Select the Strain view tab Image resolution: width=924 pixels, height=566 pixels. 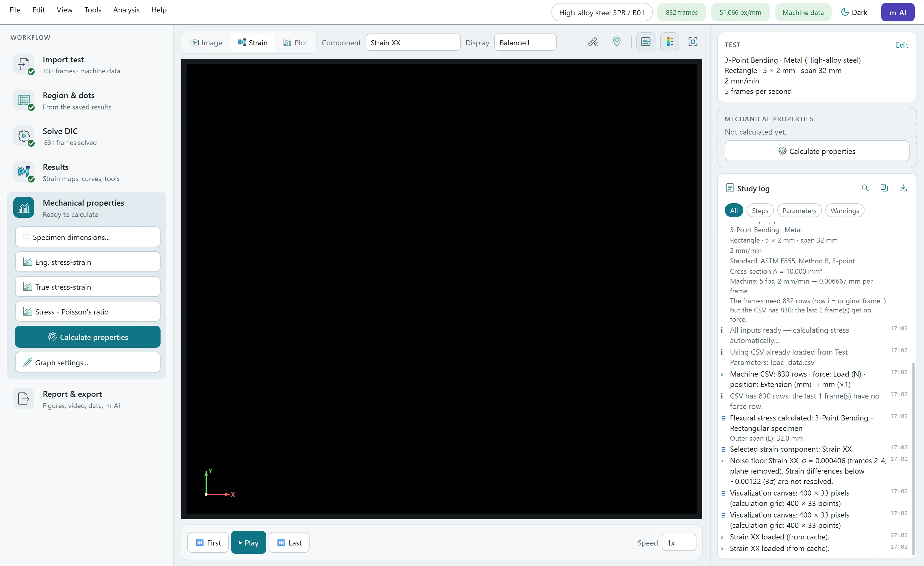tap(252, 42)
